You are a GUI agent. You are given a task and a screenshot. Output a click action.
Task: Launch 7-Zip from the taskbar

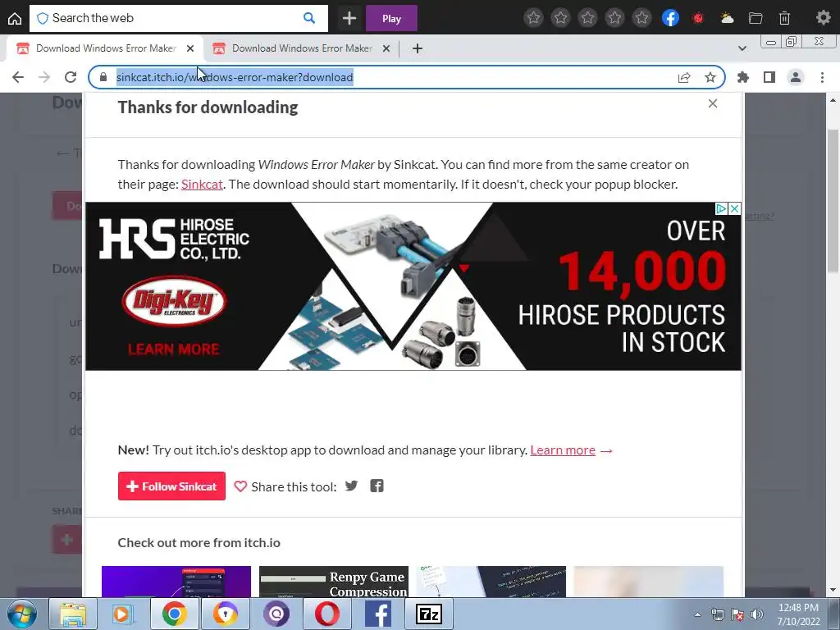coord(428,614)
